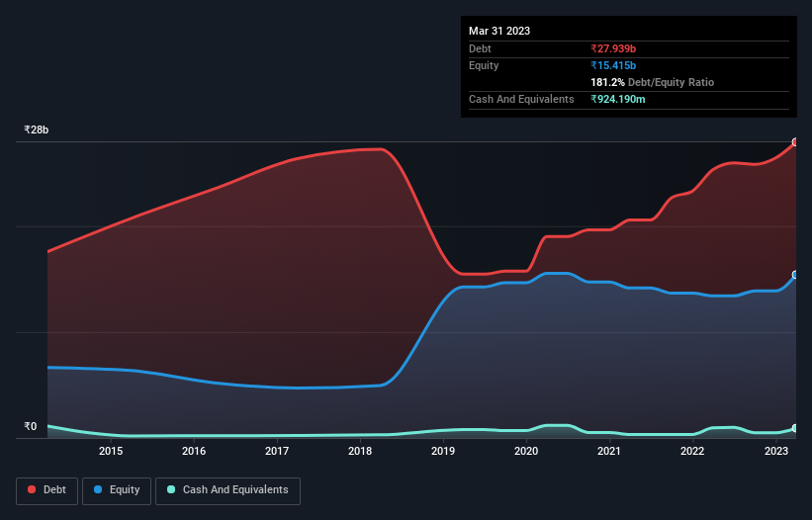Select the 2017 x-axis label
The width and height of the screenshot is (812, 520).
point(277,451)
